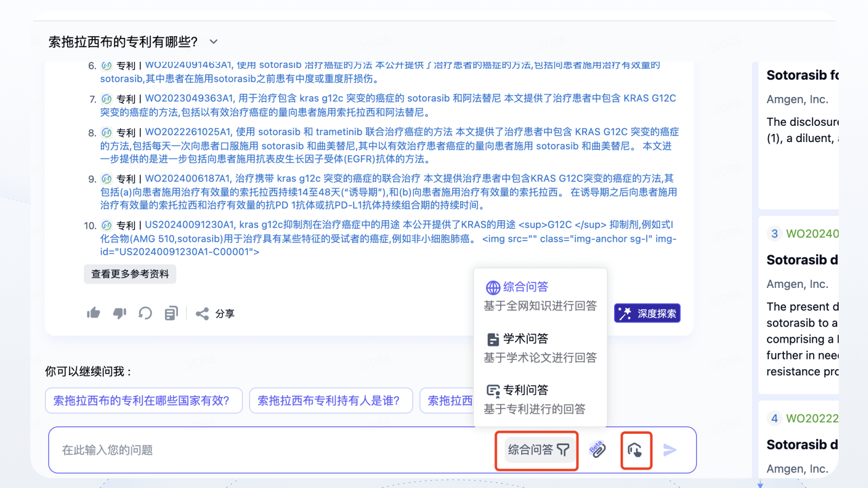Image resolution: width=868 pixels, height=488 pixels.
Task: Regenerate the answer with refresh icon
Action: tap(145, 313)
